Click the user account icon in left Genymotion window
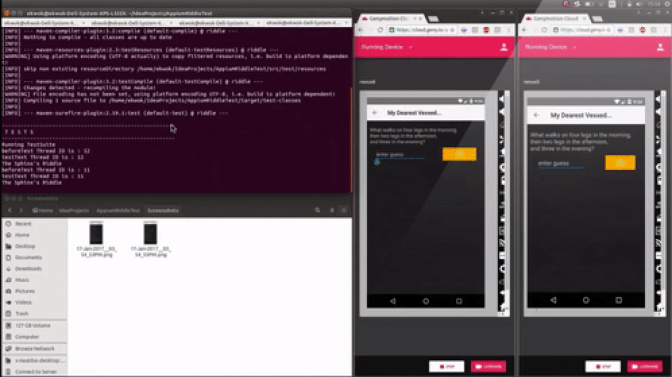Image resolution: width=672 pixels, height=377 pixels. (504, 47)
